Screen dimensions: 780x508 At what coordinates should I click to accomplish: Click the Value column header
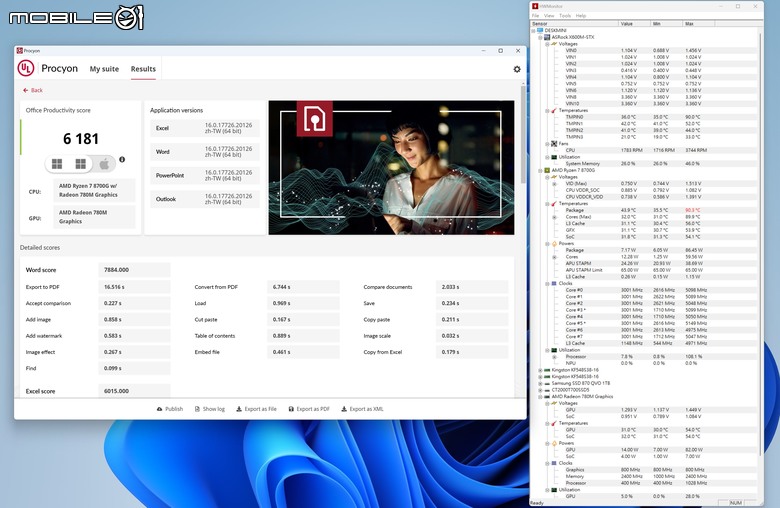tap(634, 24)
